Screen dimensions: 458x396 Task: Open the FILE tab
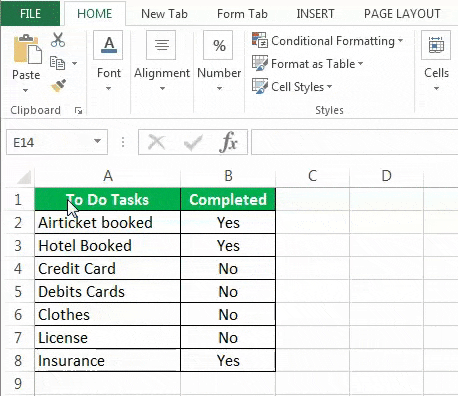30,14
